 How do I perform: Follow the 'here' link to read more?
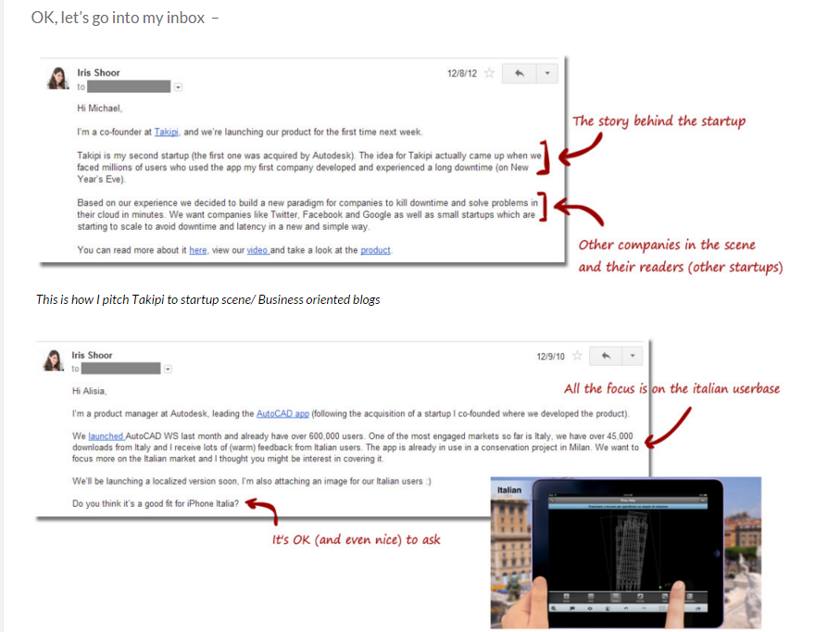click(197, 250)
